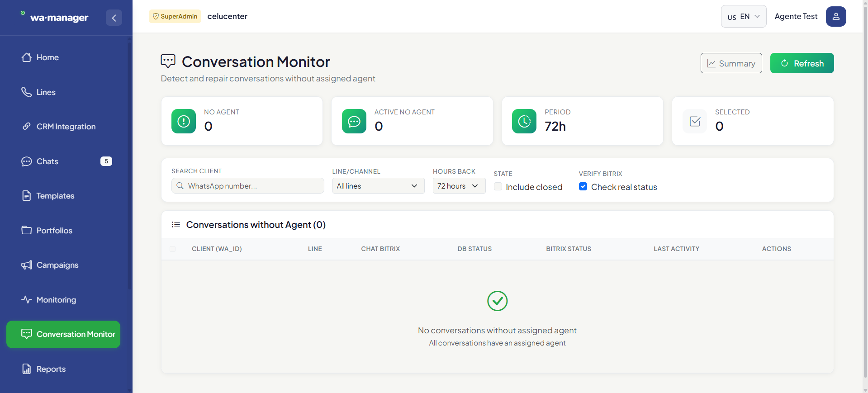Image resolution: width=868 pixels, height=393 pixels.
Task: Open Templates in the sidebar
Action: [63, 196]
